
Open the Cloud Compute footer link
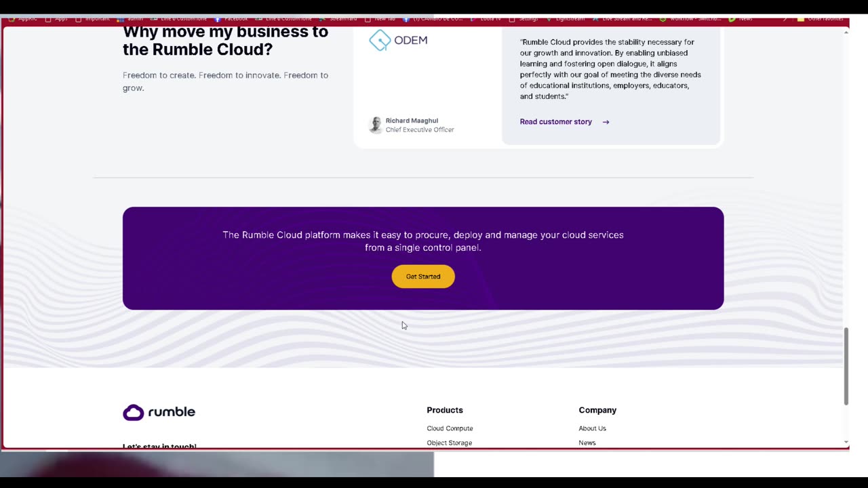coord(450,428)
